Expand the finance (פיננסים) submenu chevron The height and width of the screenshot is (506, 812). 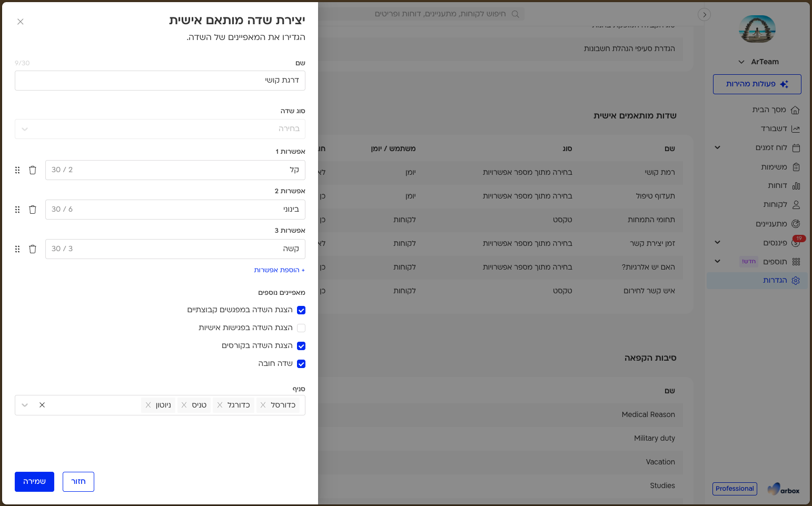tap(717, 242)
